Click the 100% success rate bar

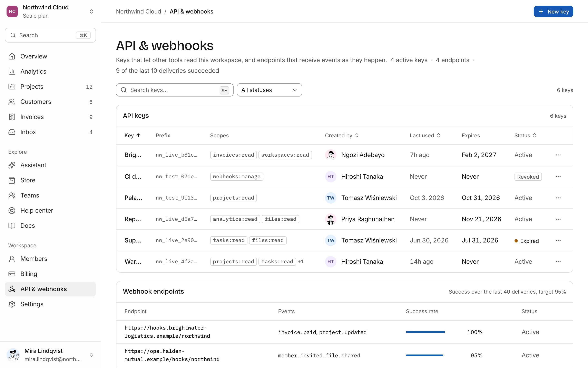(x=425, y=332)
